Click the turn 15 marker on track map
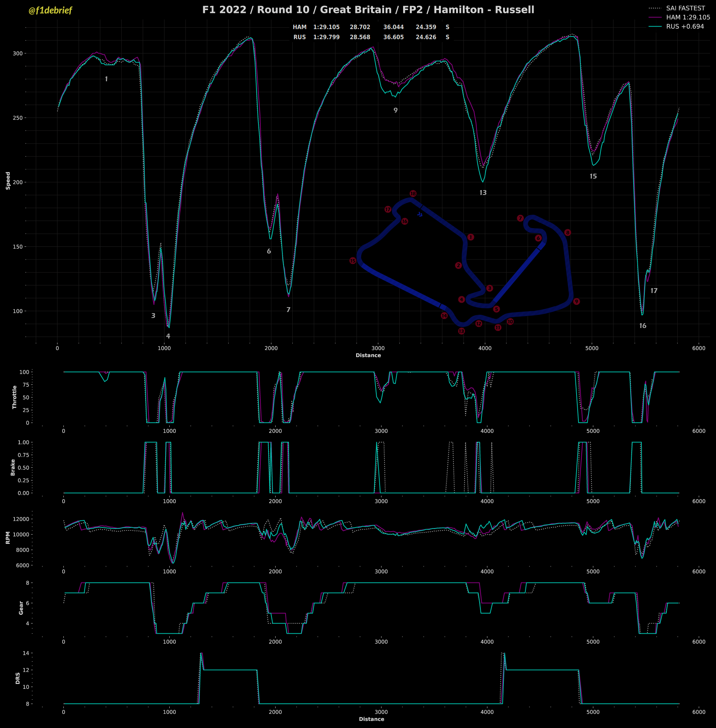Screen dimensions: 716x728 coord(352,261)
